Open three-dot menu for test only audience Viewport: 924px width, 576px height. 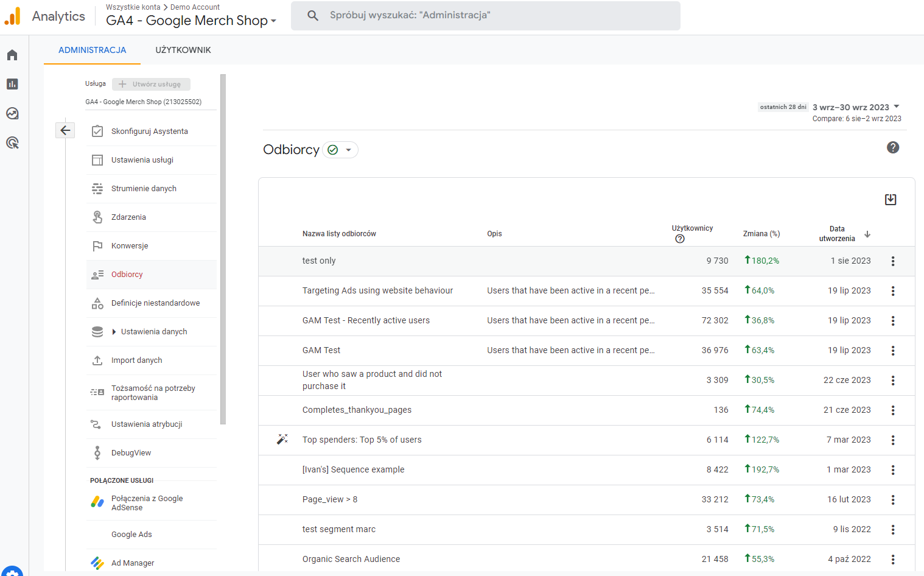(893, 261)
